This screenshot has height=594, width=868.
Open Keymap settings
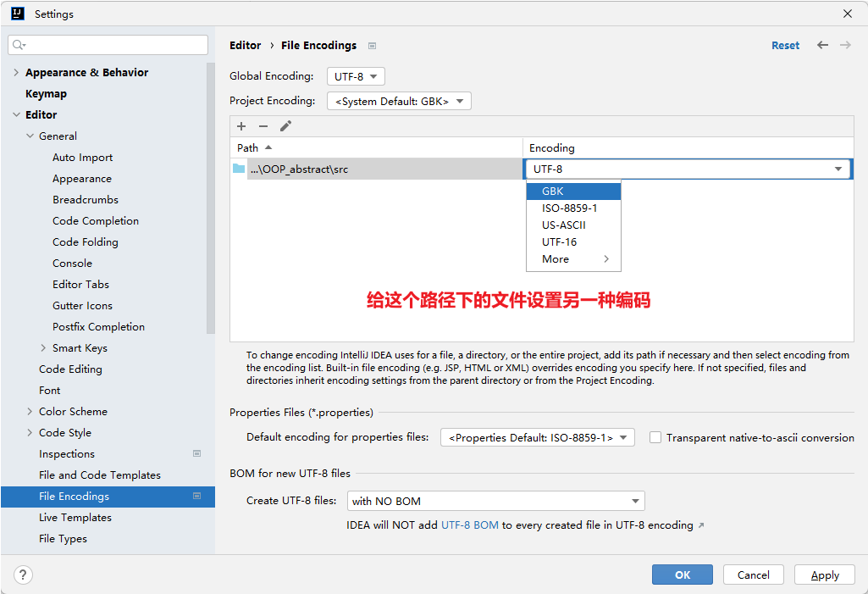point(46,94)
